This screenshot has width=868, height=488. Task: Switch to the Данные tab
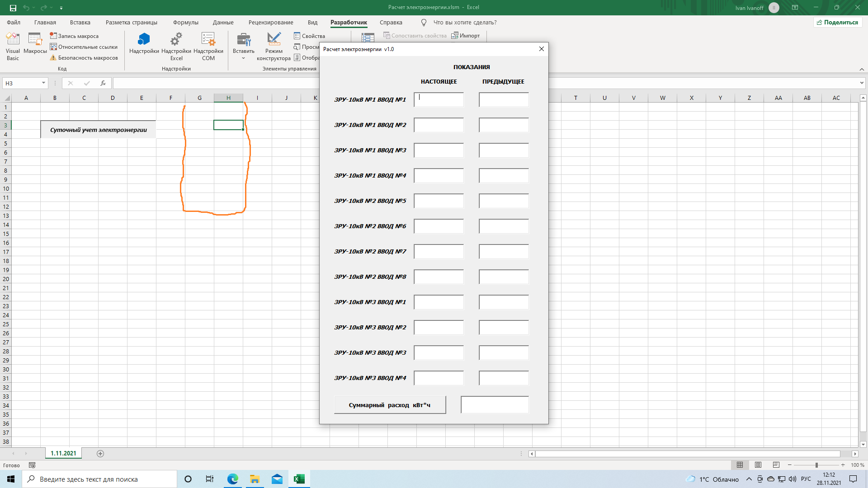coord(223,22)
